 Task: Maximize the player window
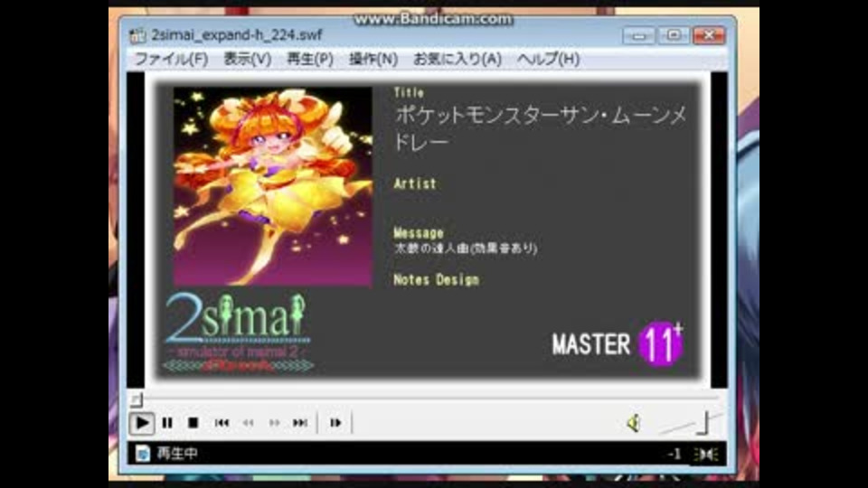[x=674, y=36]
